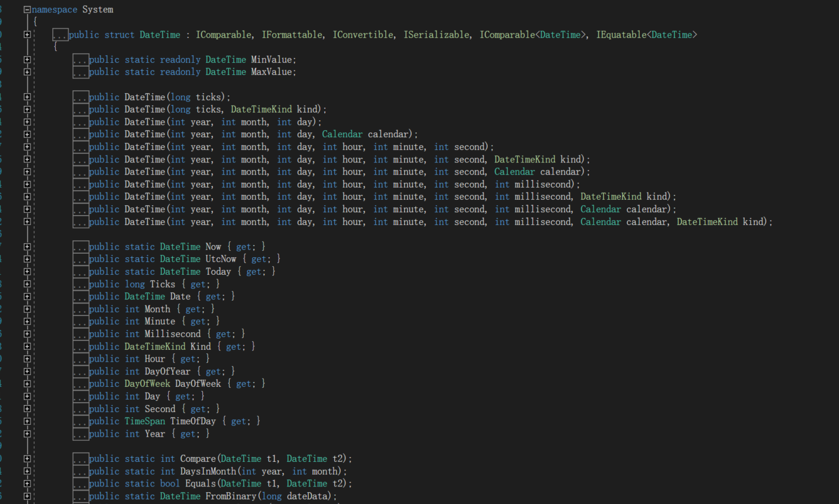Expand the FromBinary method outline
The image size is (839, 504).
tap(27, 496)
